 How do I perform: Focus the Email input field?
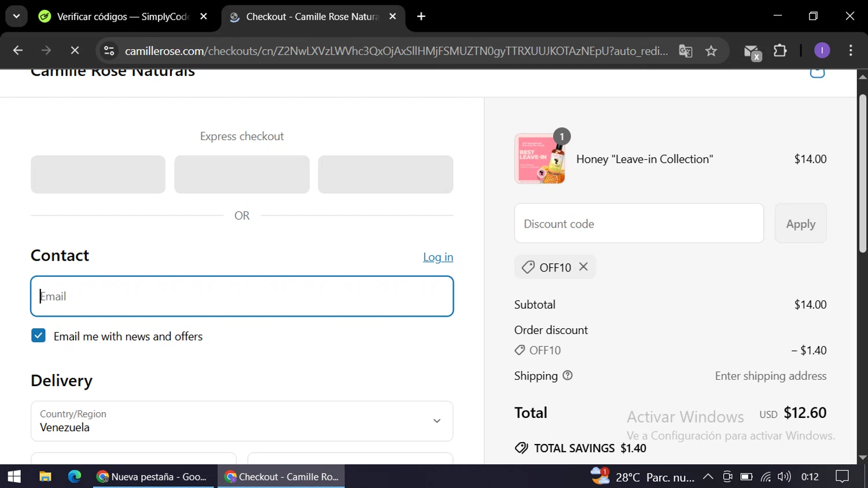[242, 296]
